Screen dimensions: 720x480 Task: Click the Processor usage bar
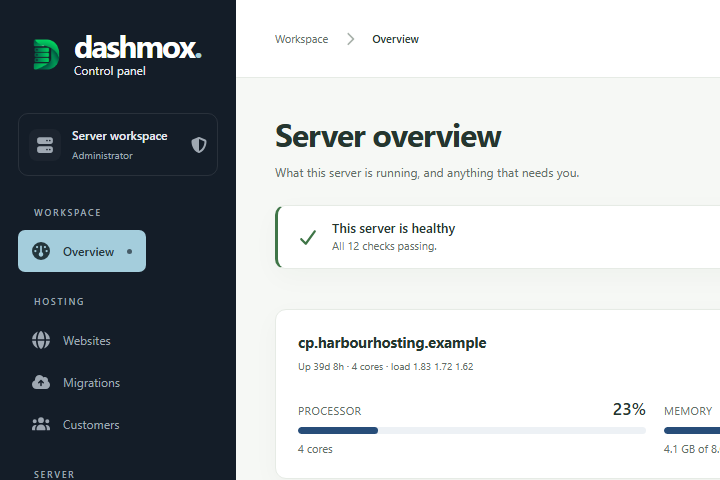coord(472,430)
